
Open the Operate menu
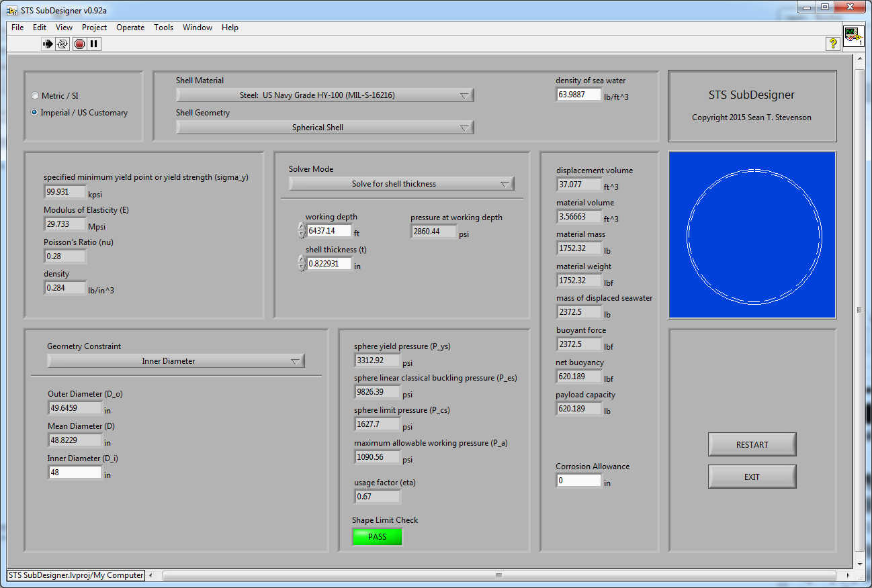tap(130, 28)
